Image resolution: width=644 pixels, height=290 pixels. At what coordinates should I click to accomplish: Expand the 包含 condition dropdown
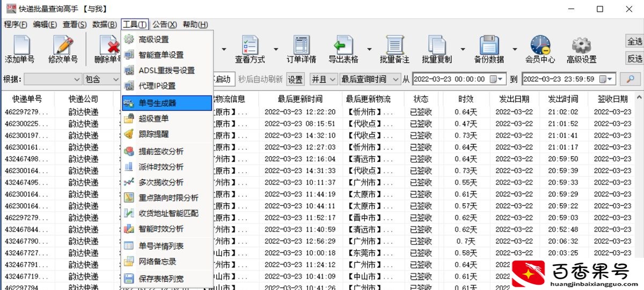pos(115,79)
